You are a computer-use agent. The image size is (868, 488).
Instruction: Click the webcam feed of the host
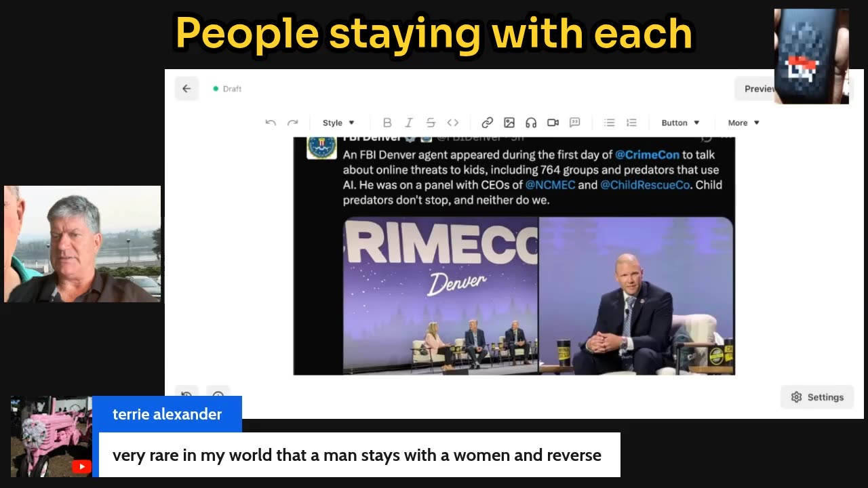(x=82, y=244)
